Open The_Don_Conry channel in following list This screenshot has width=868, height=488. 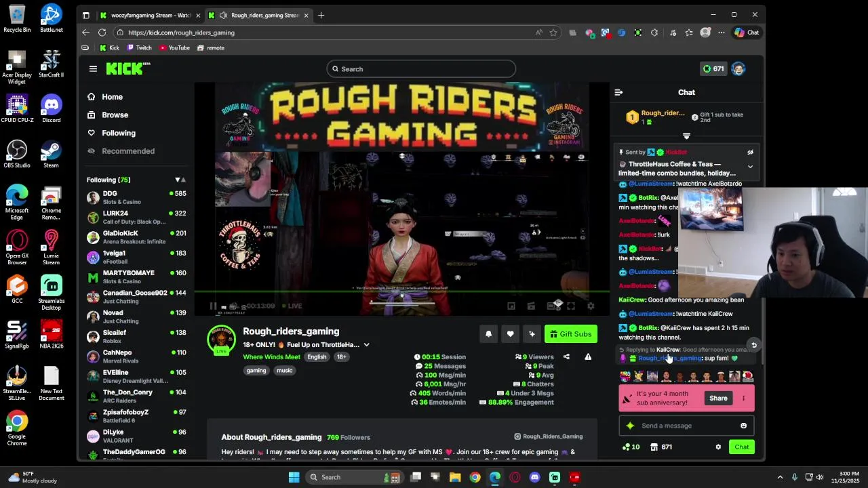[136, 396]
